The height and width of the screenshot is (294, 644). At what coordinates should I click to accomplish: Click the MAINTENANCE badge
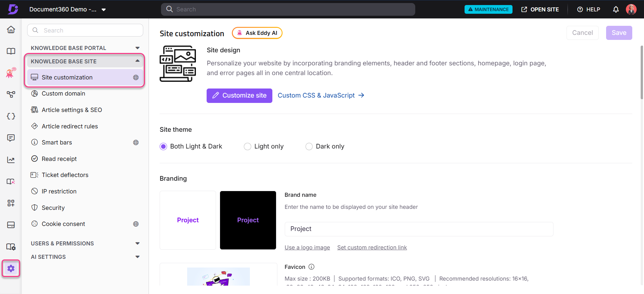click(x=488, y=9)
